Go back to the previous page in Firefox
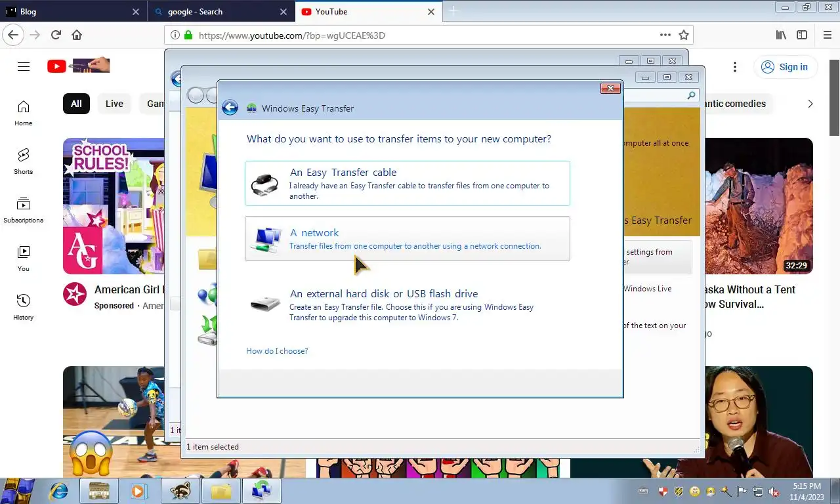Image resolution: width=840 pixels, height=504 pixels. click(13, 35)
